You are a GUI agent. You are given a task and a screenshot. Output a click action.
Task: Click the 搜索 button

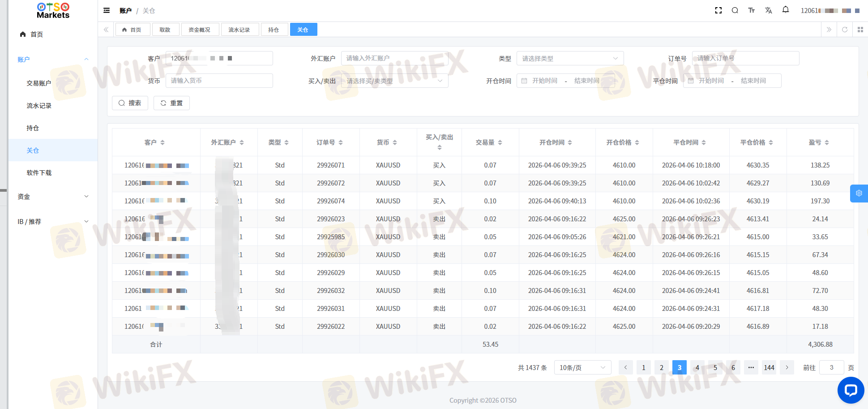[130, 103]
